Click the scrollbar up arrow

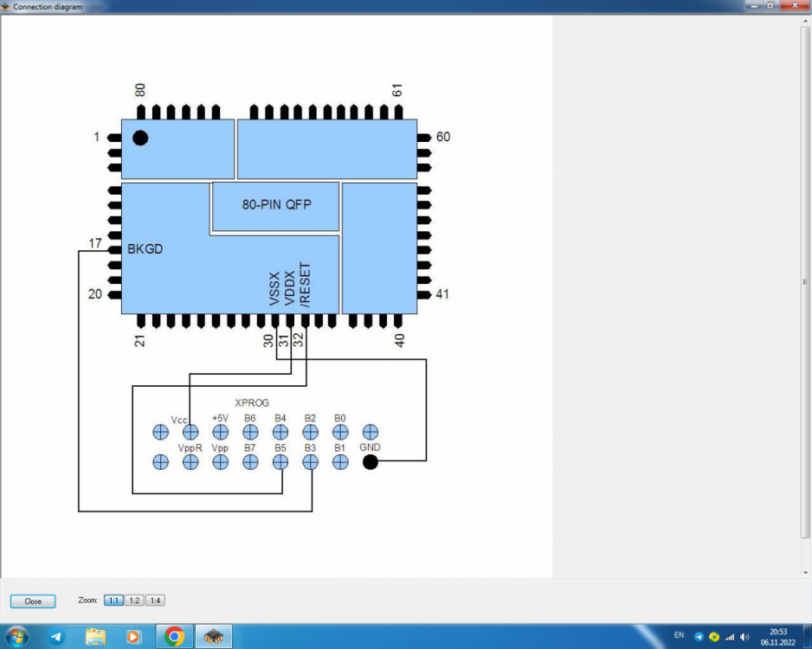pyautogui.click(x=805, y=22)
